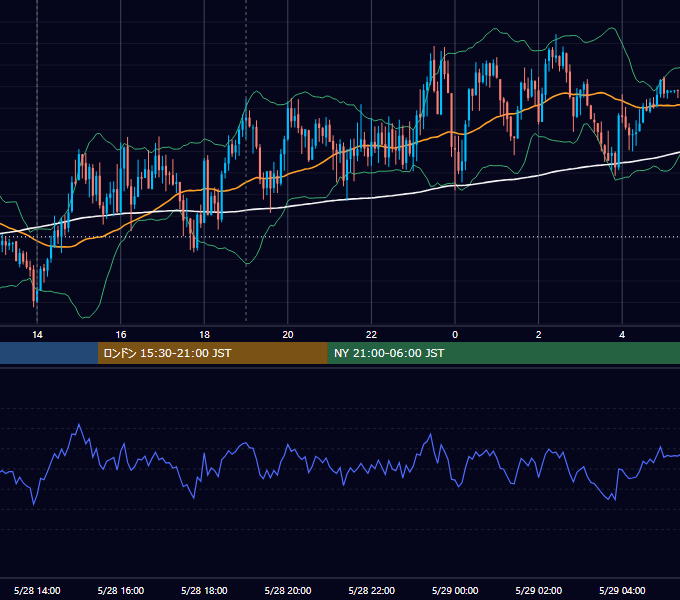Select the blue session bar before ロンドン
This screenshot has width=680, height=600.
click(49, 353)
